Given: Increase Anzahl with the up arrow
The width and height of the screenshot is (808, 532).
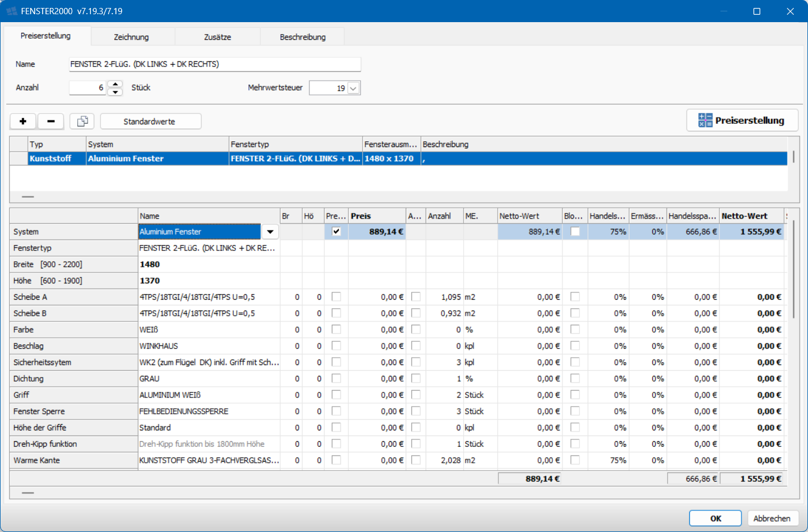Looking at the screenshot, I should pyautogui.click(x=115, y=84).
